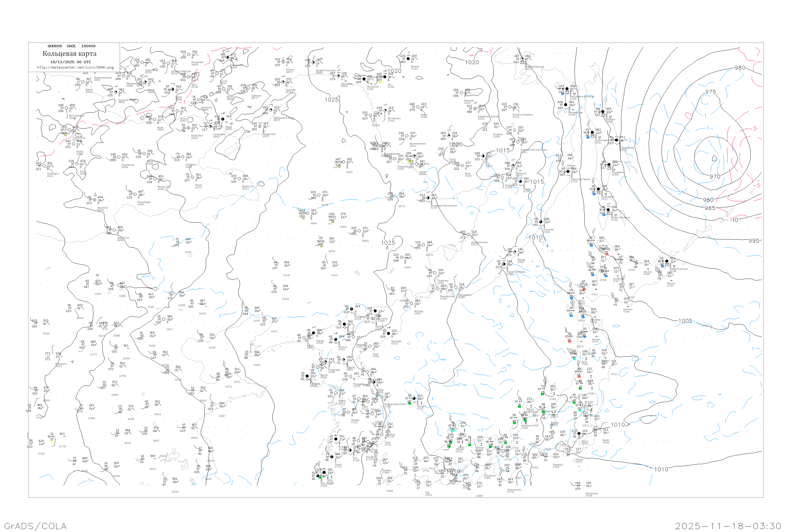Click the 995 isobar label at right edge
The width and height of the screenshot is (798, 532).
click(754, 240)
